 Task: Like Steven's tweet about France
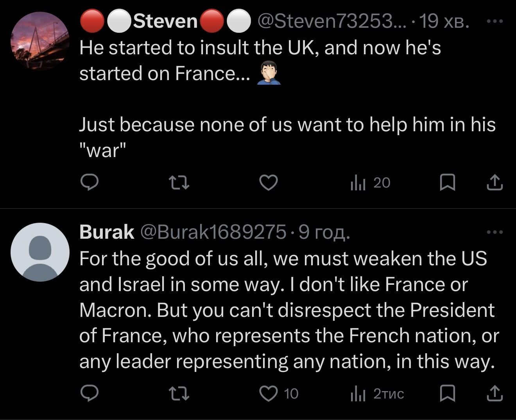[x=269, y=182]
